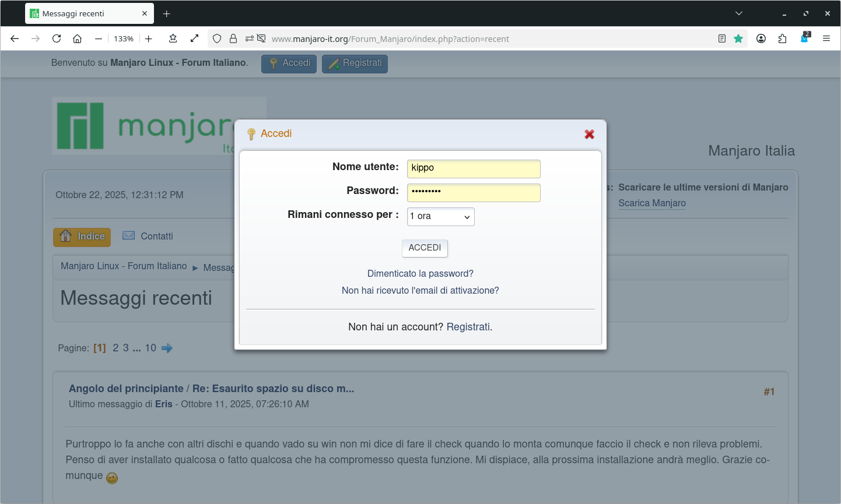Expand the 'Rimani connesso per' dropdown
841x504 pixels.
pos(440,216)
